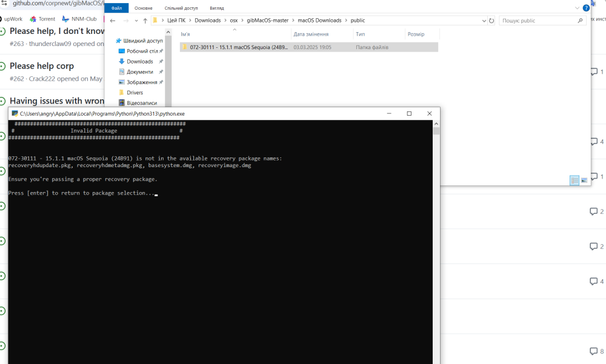Click Downloads in the address breadcrumb
The height and width of the screenshot is (364, 606).
click(207, 21)
